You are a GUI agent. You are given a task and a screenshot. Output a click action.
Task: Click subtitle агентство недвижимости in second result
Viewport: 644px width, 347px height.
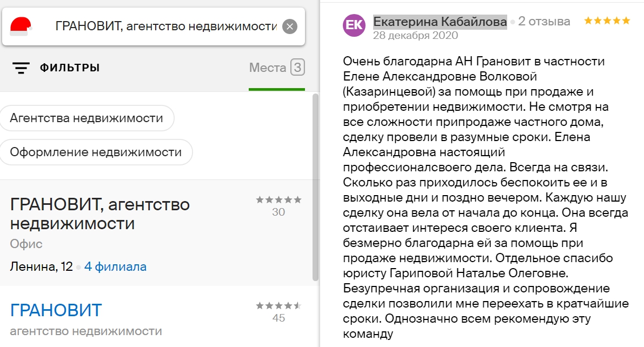(86, 331)
